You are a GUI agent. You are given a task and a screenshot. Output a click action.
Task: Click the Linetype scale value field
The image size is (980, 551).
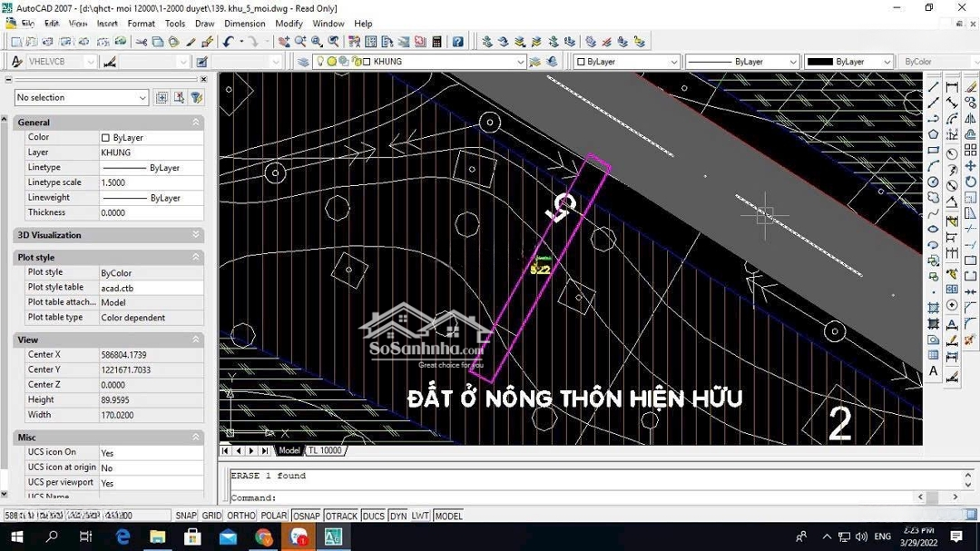[151, 182]
